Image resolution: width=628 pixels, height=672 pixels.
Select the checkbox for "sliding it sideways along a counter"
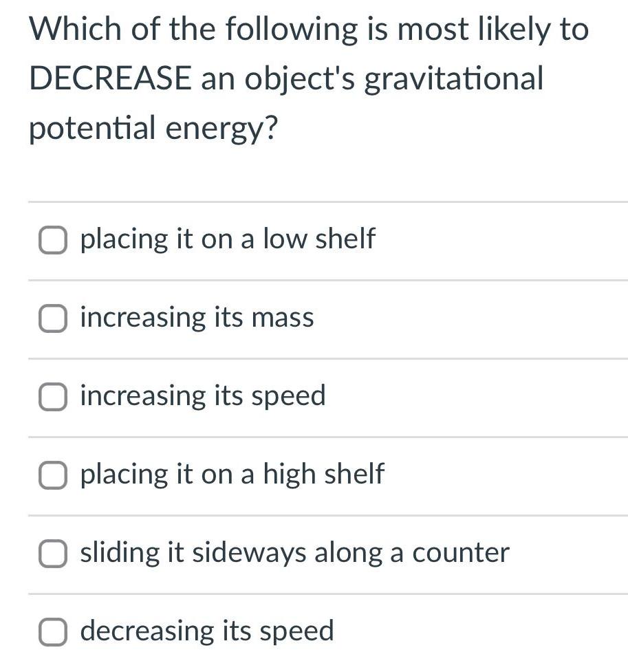coord(52,553)
